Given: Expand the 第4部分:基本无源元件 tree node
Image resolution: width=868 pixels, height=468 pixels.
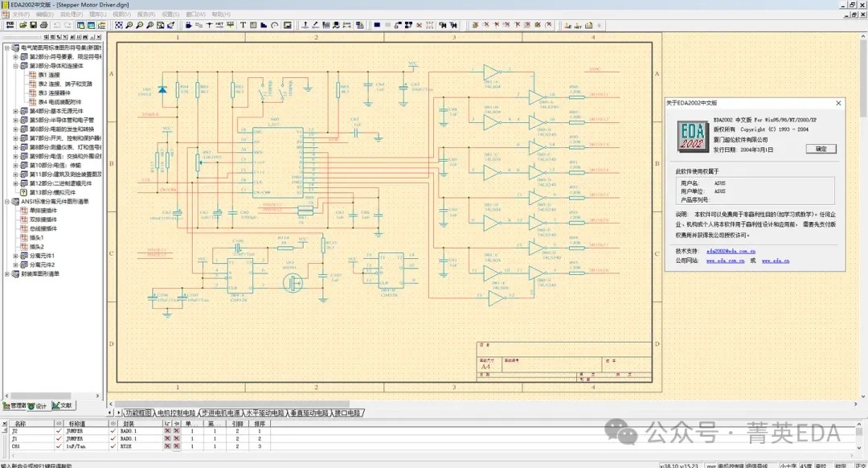Looking at the screenshot, I should (16, 111).
